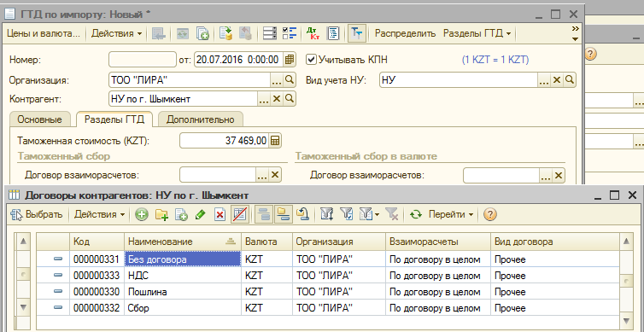Click red X mark-for-deletion icon
The width and height of the screenshot is (644, 332).
tap(220, 214)
